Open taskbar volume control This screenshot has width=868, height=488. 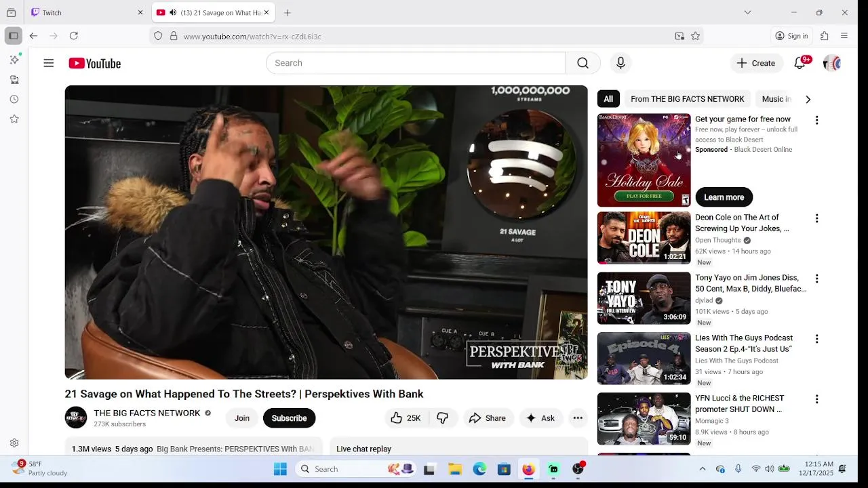click(x=769, y=469)
